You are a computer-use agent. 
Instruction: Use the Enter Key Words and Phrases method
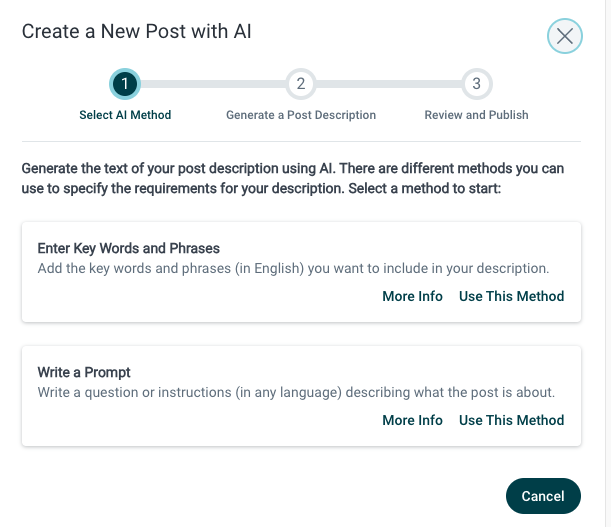point(511,296)
